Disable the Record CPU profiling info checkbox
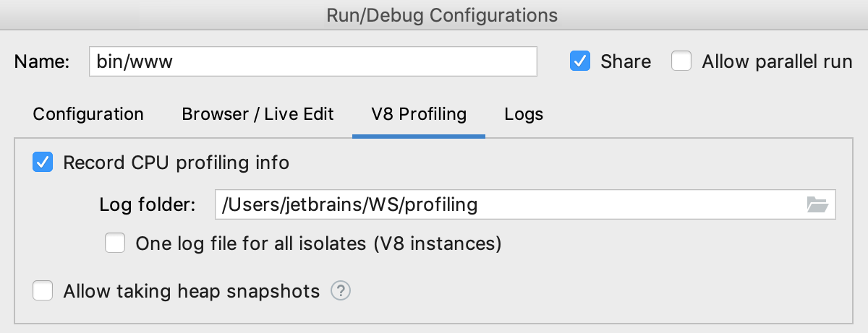868x333 pixels. click(43, 163)
